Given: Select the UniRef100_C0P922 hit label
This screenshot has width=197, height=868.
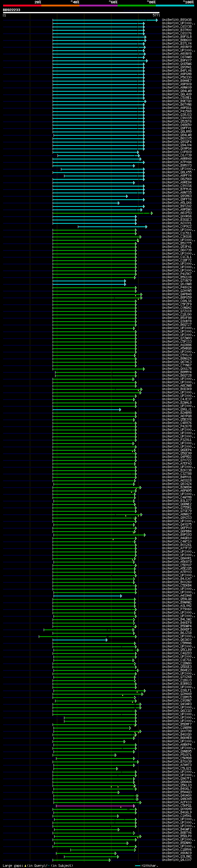Looking at the screenshot, I should click(177, 226).
